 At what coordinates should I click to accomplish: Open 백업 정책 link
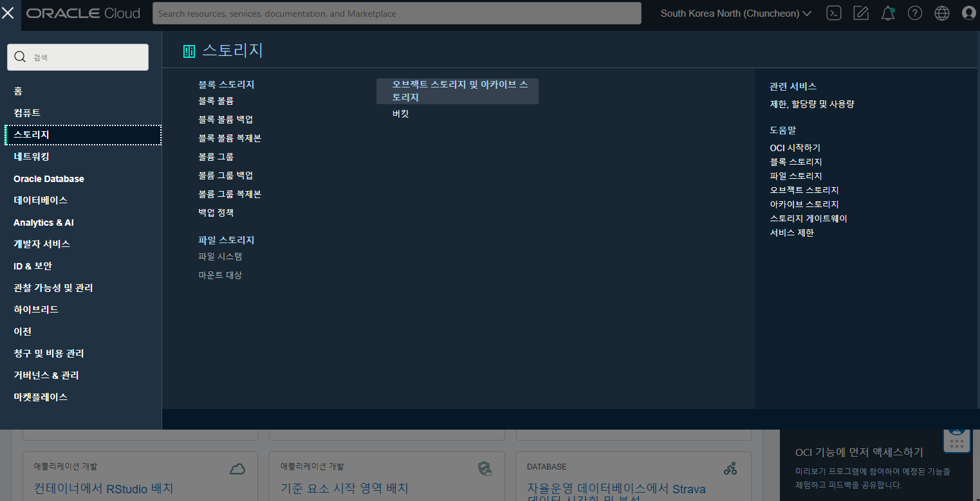[216, 213]
